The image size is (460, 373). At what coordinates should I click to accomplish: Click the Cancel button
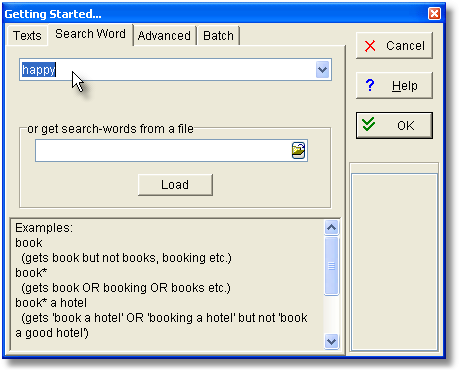click(394, 46)
